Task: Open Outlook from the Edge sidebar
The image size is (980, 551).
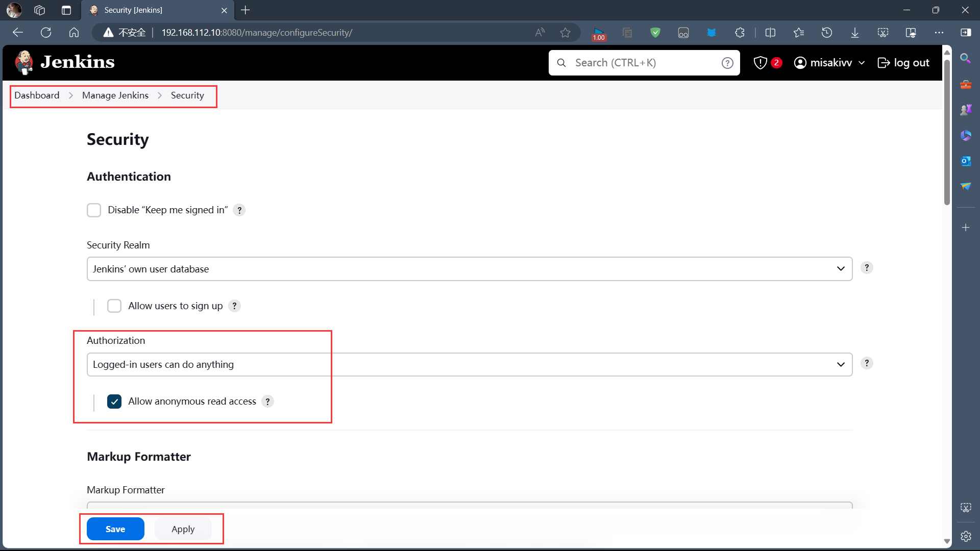Action: click(966, 161)
